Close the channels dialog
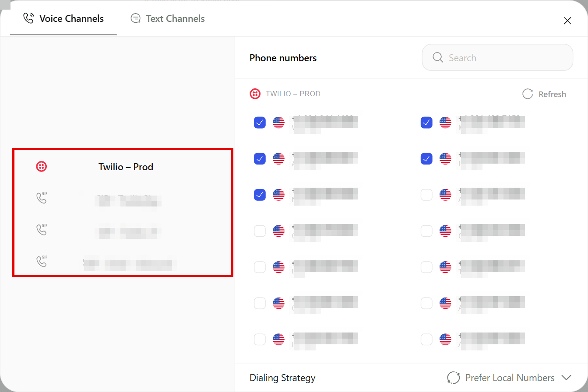588x392 pixels. click(x=567, y=21)
